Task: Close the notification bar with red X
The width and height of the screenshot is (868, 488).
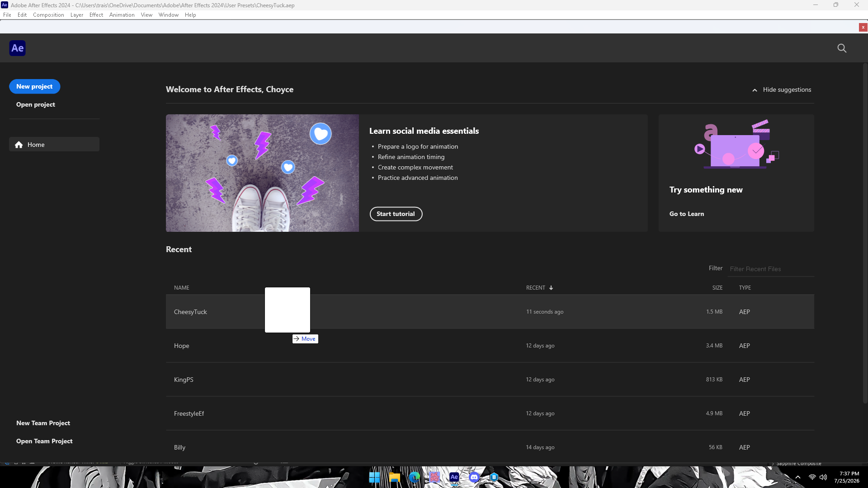Action: click(x=863, y=27)
